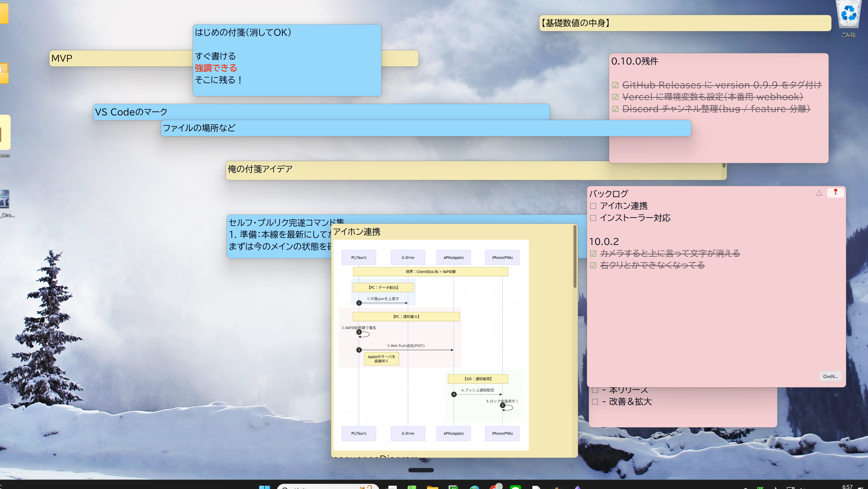Collapse the バックログ note with triangle icon
The width and height of the screenshot is (868, 489).
point(819,193)
